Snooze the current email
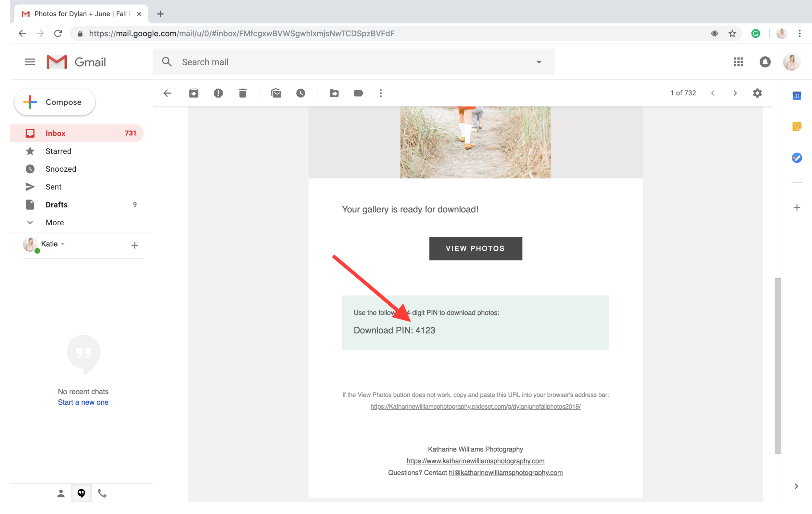The width and height of the screenshot is (812, 514). click(301, 93)
